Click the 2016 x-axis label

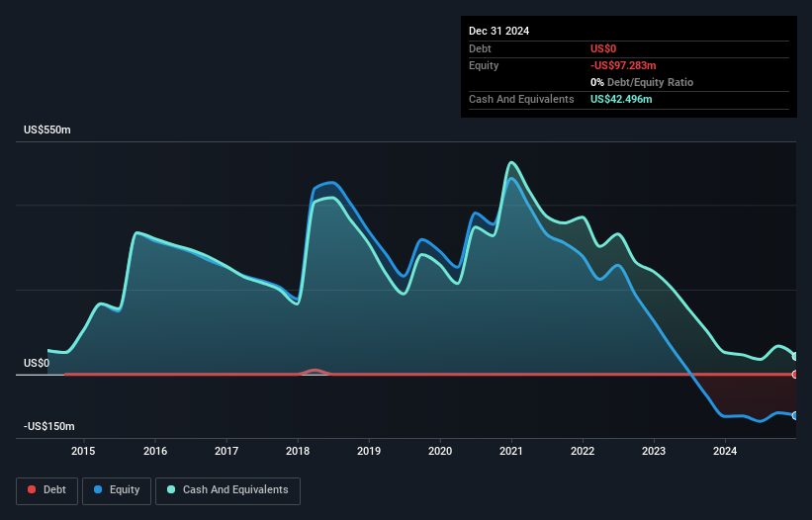click(155, 451)
